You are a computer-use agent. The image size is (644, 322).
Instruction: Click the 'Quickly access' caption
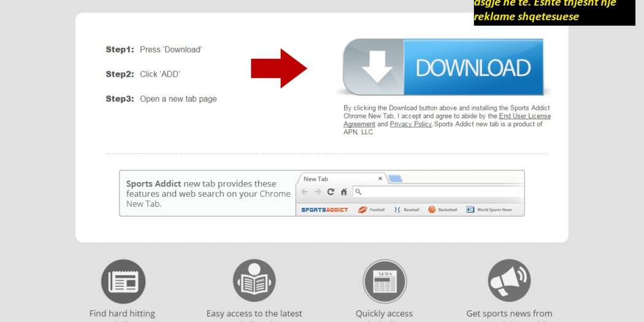coord(384,313)
